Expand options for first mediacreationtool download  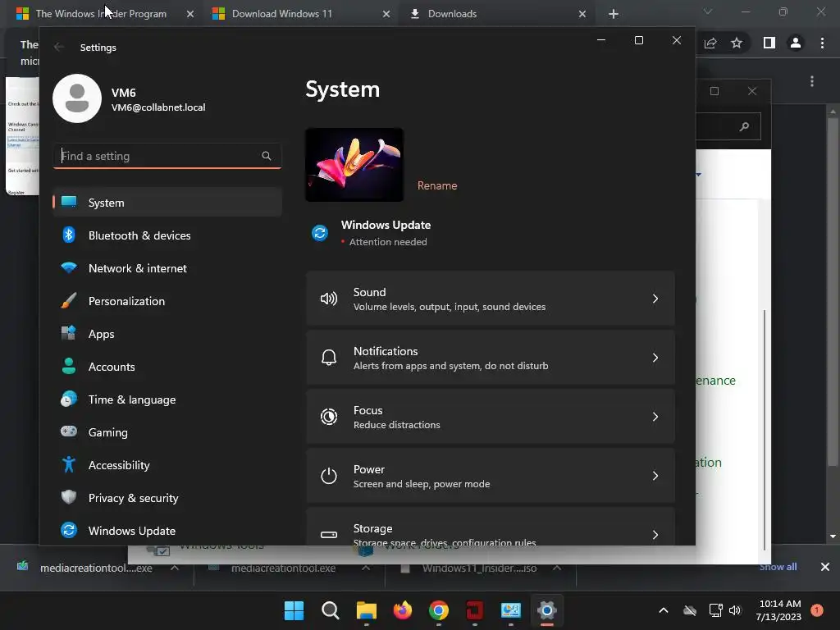click(x=175, y=568)
